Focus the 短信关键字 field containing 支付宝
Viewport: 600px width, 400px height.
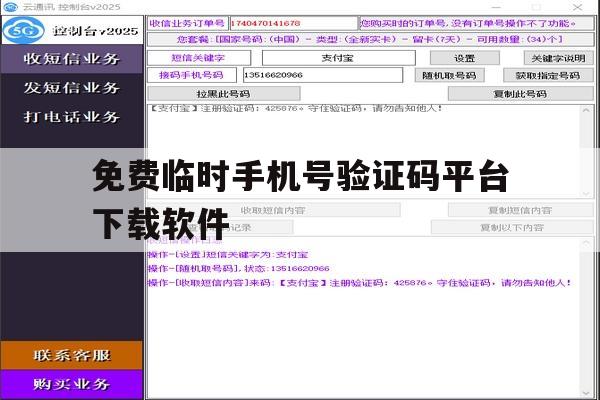pos(339,58)
